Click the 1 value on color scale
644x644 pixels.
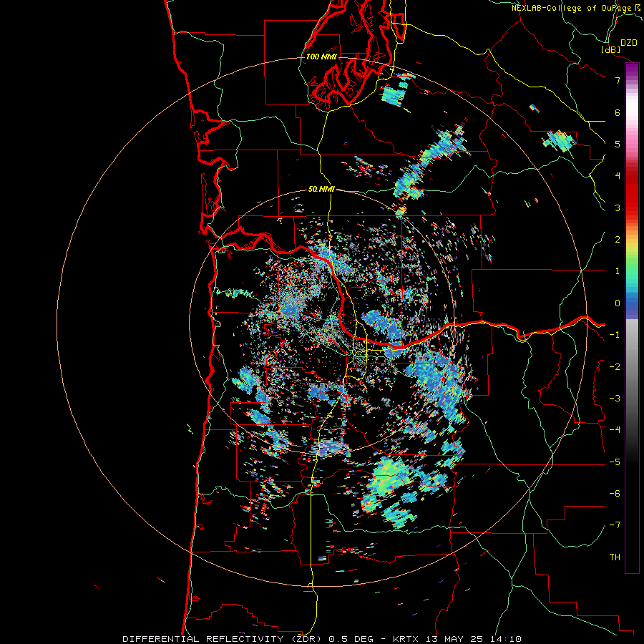pyautogui.click(x=618, y=271)
